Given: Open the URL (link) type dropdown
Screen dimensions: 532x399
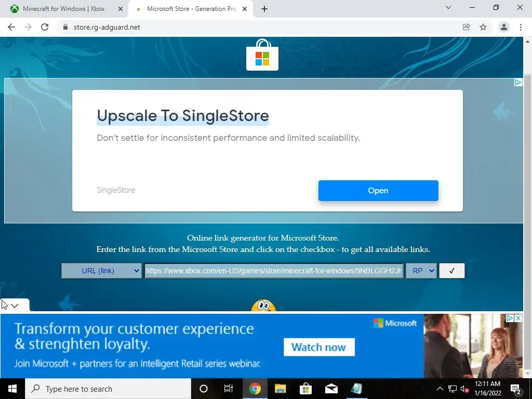Looking at the screenshot, I should (101, 271).
